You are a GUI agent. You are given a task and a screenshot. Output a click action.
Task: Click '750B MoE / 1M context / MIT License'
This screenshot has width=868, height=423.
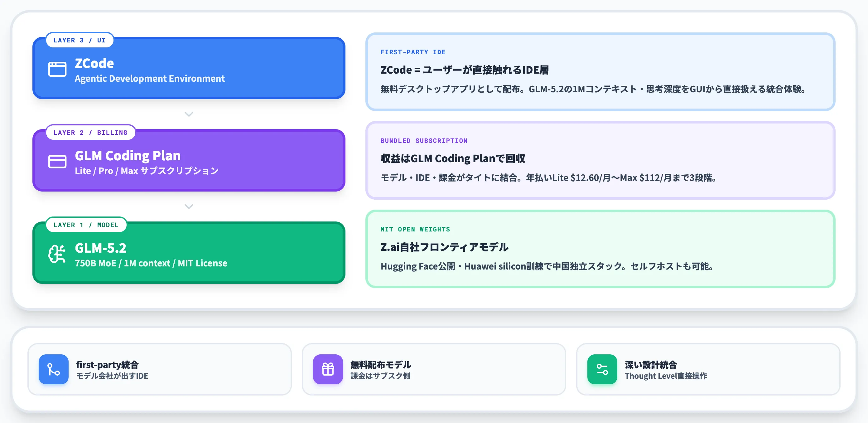pos(151,263)
